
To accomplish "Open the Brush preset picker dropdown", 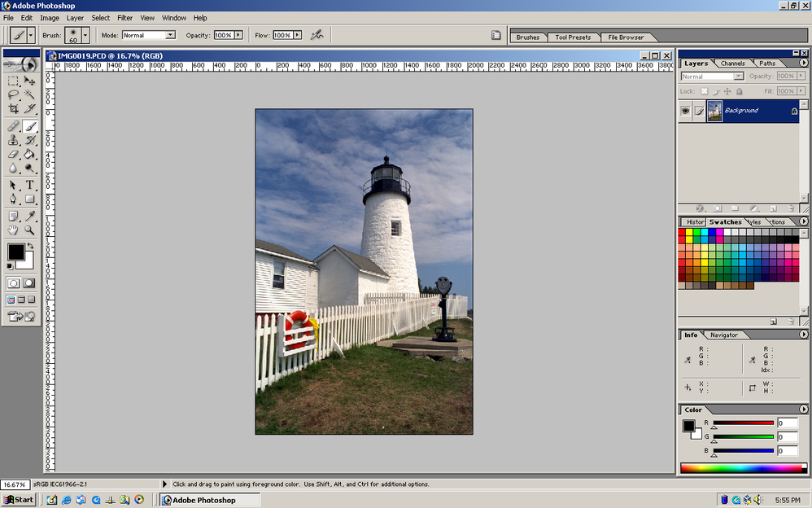I will coord(85,35).
